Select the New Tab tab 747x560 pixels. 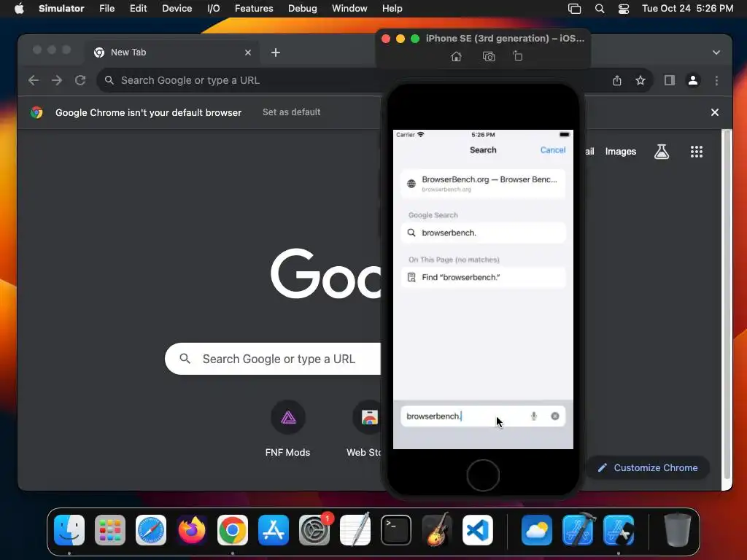coord(173,52)
